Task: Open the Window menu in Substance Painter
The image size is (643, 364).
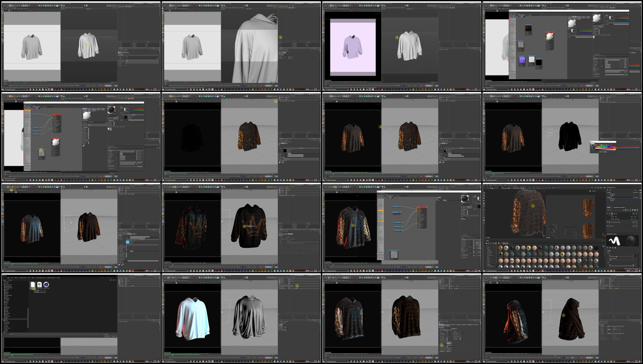Action: pos(495,185)
